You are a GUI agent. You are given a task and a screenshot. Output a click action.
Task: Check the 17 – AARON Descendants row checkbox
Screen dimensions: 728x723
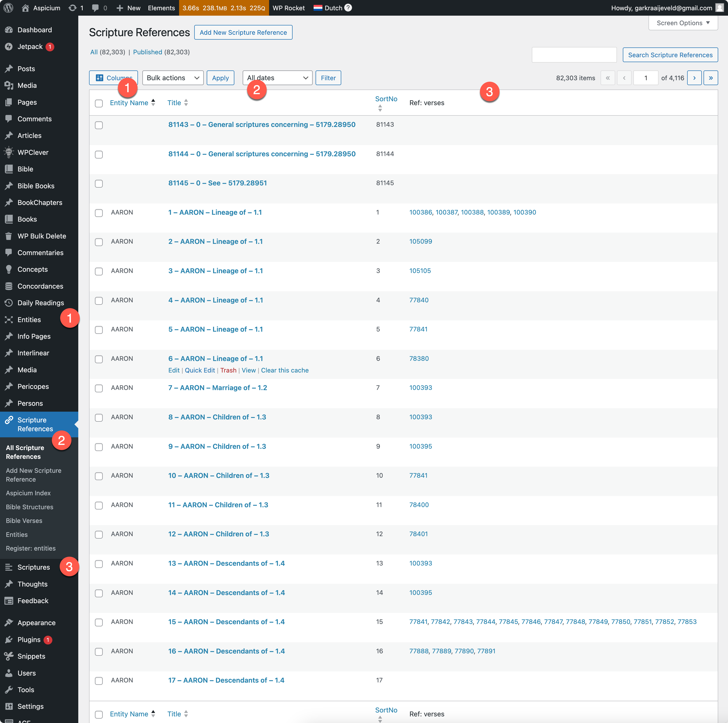tap(99, 681)
